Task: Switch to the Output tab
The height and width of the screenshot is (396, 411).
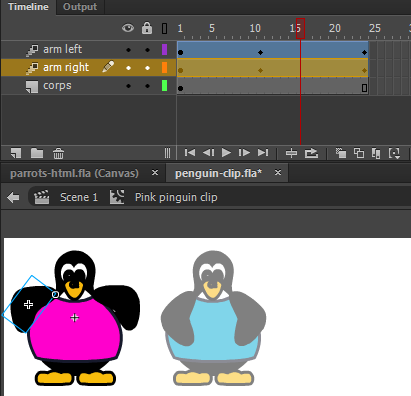Action: (80, 7)
